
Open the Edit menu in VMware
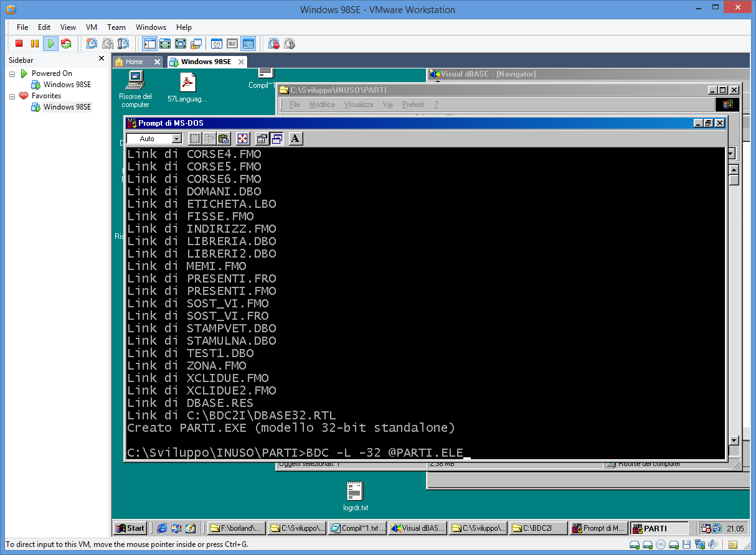click(x=44, y=27)
